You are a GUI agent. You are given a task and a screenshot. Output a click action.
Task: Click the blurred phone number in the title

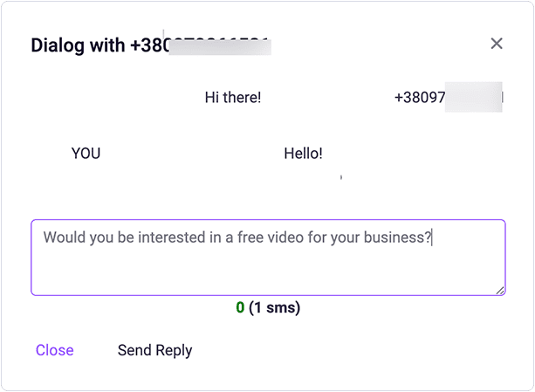[218, 45]
